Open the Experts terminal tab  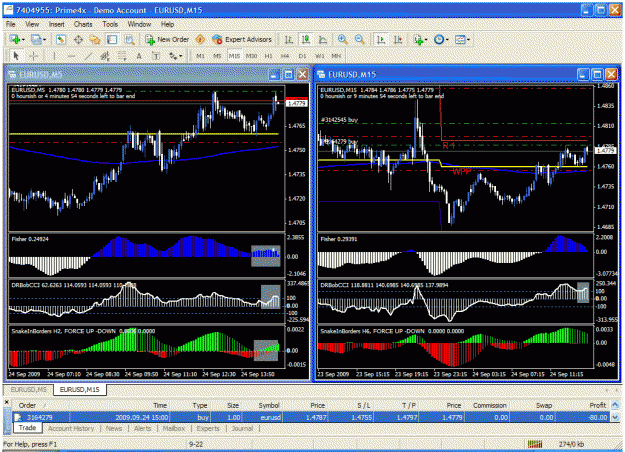point(208,428)
